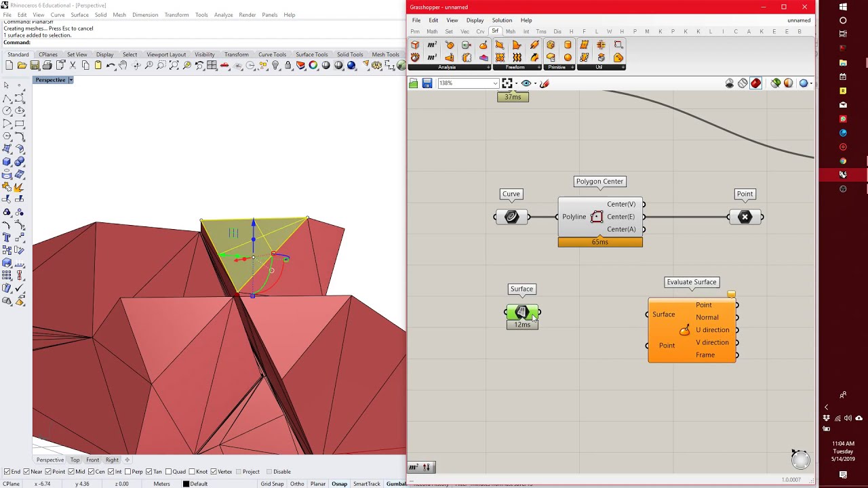This screenshot has height=488, width=868.
Task: Click the Surface parameter component on canvas
Action: tap(522, 312)
